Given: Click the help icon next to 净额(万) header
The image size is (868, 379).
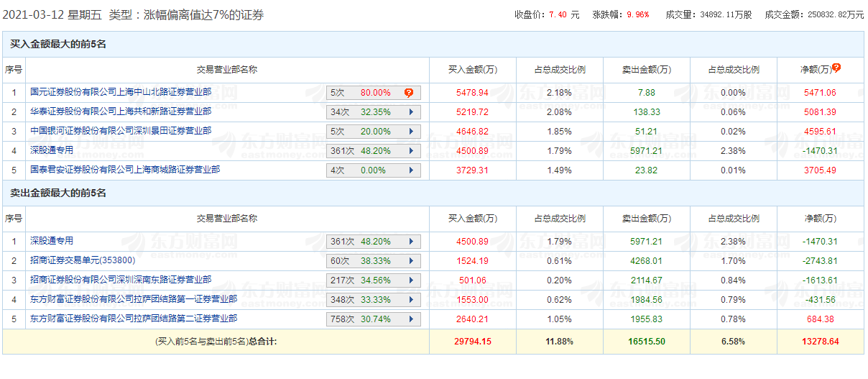Looking at the screenshot, I should (x=836, y=68).
